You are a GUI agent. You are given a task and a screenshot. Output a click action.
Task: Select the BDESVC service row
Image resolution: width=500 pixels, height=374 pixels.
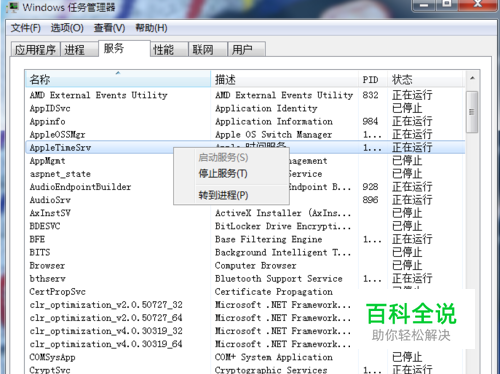coord(245,226)
